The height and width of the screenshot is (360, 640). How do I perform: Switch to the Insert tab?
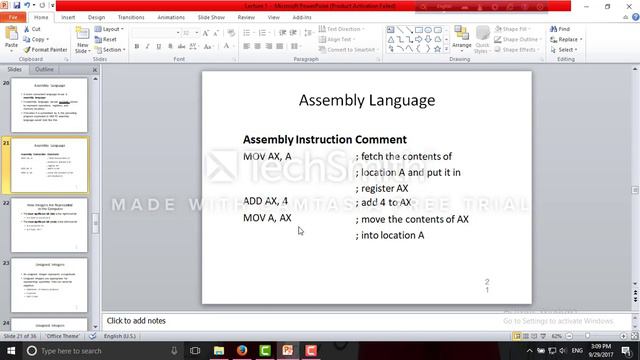68,18
